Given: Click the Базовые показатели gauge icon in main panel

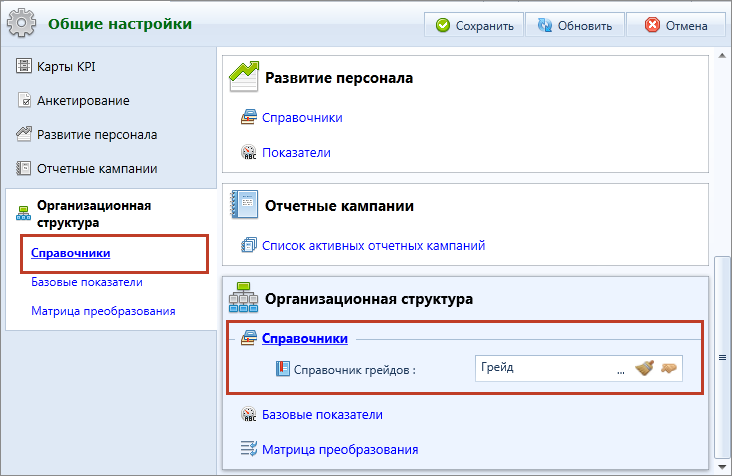Looking at the screenshot, I should coord(249,414).
